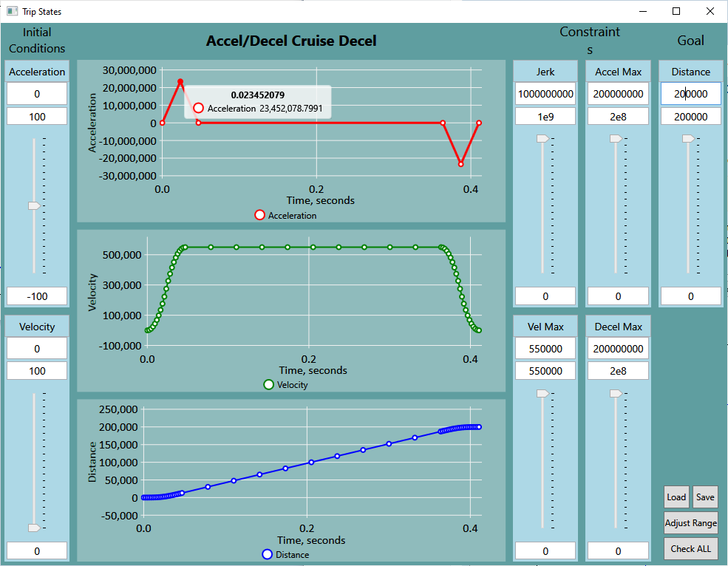The image size is (728, 566).
Task: Click the Initial Acceleration slider thumb
Action: (34, 206)
